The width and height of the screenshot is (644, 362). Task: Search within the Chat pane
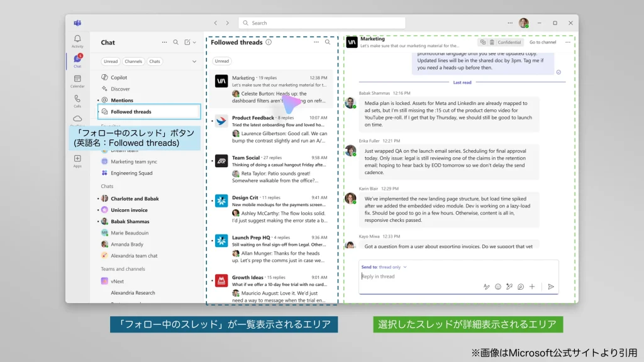176,42
